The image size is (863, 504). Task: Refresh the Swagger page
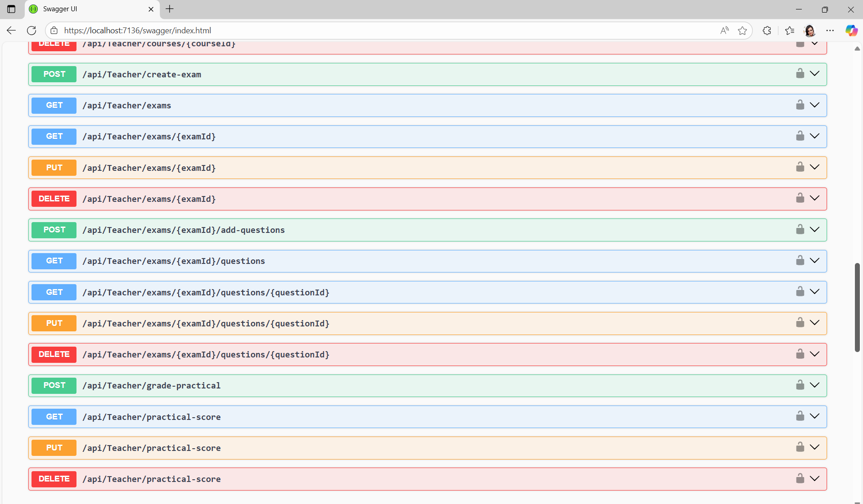click(x=31, y=31)
